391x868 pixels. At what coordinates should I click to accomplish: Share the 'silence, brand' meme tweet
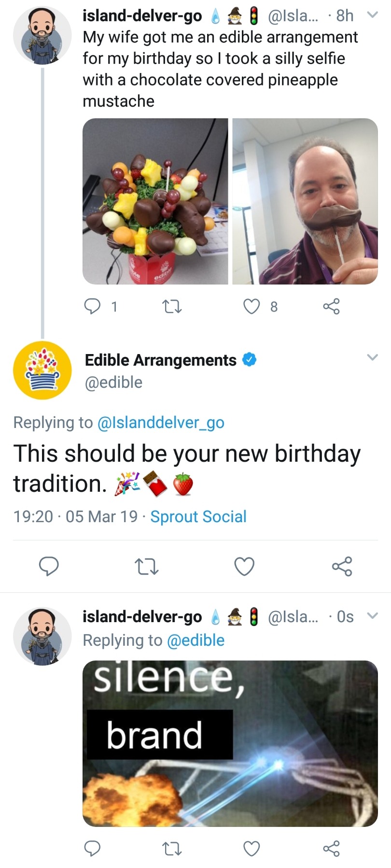point(331,848)
